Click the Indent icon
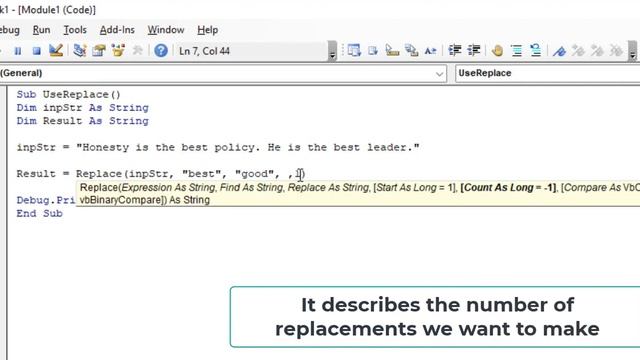This screenshot has height=360, width=640. tap(455, 50)
